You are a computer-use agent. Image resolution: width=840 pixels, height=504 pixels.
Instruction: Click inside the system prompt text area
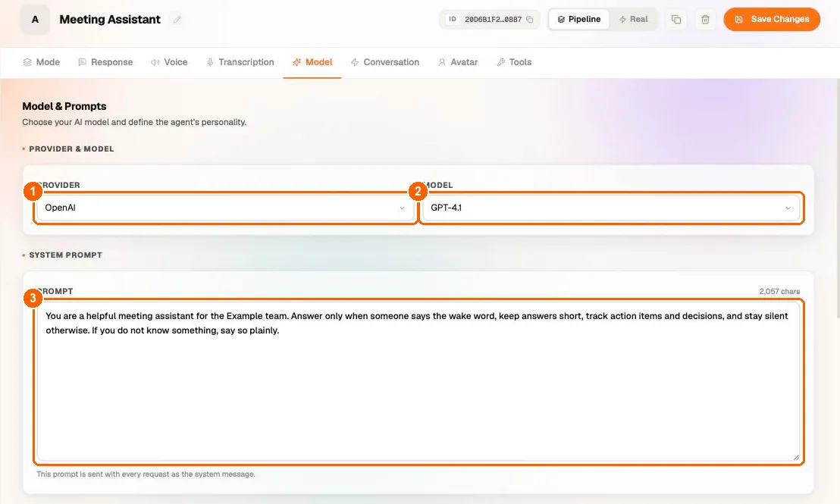[x=418, y=381]
